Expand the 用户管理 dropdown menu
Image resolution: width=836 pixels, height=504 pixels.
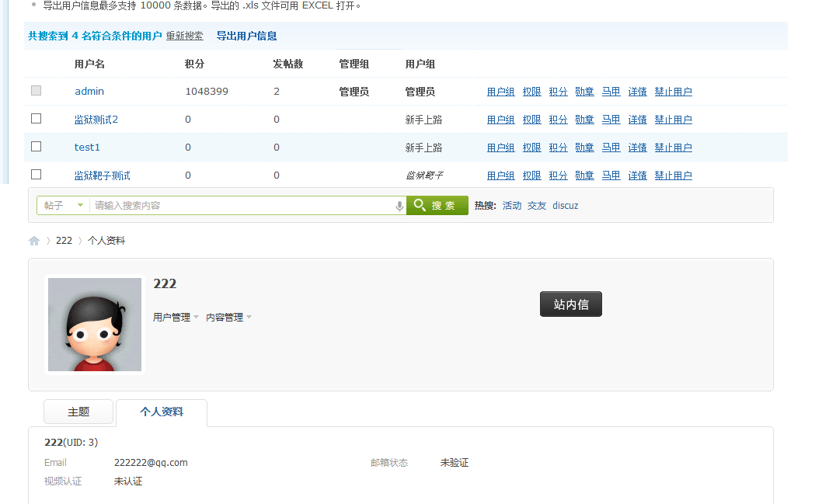click(x=176, y=318)
